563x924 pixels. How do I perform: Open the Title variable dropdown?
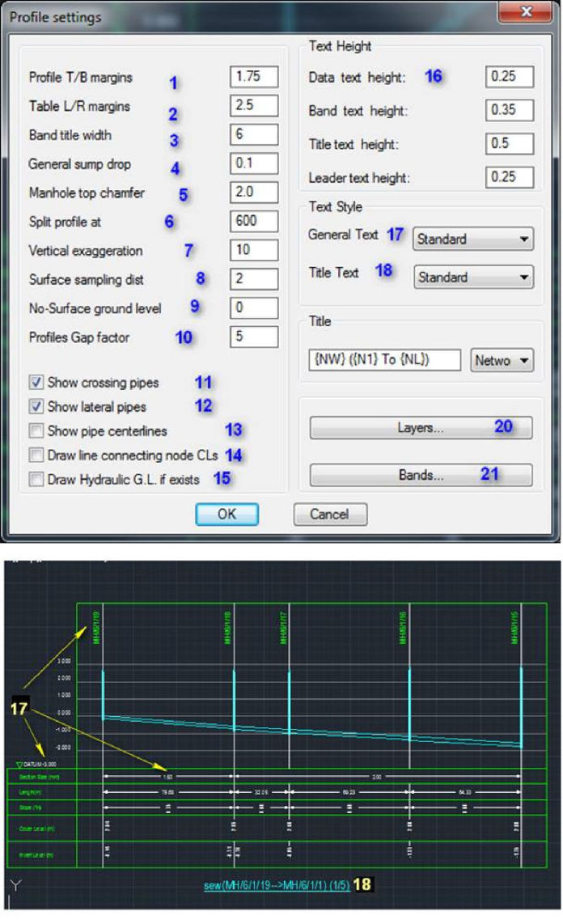(x=502, y=361)
